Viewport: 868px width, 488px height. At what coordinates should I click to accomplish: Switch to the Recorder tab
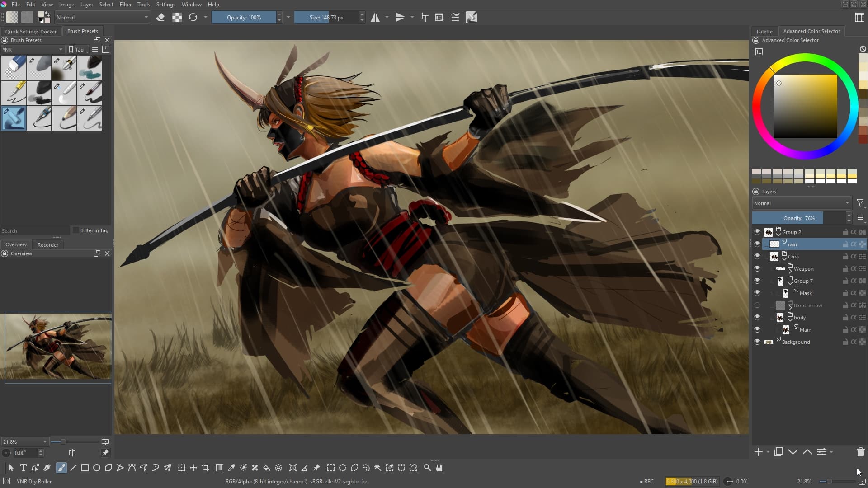pyautogui.click(x=48, y=244)
